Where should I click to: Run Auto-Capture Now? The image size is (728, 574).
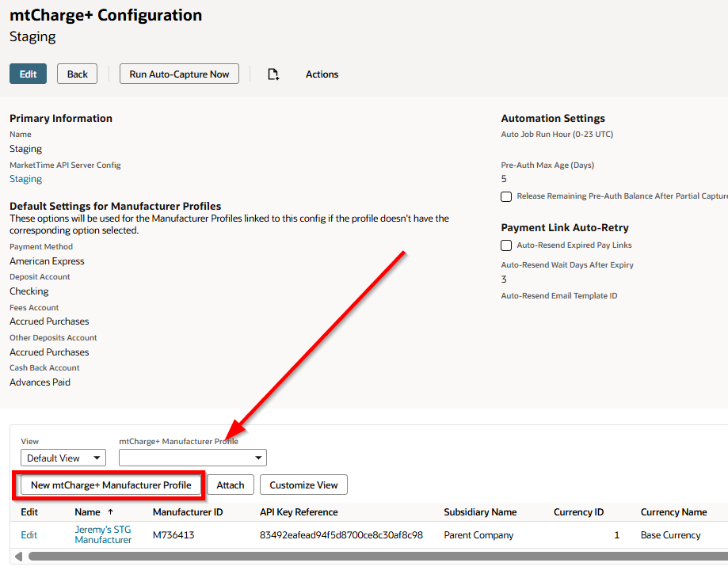click(x=179, y=74)
